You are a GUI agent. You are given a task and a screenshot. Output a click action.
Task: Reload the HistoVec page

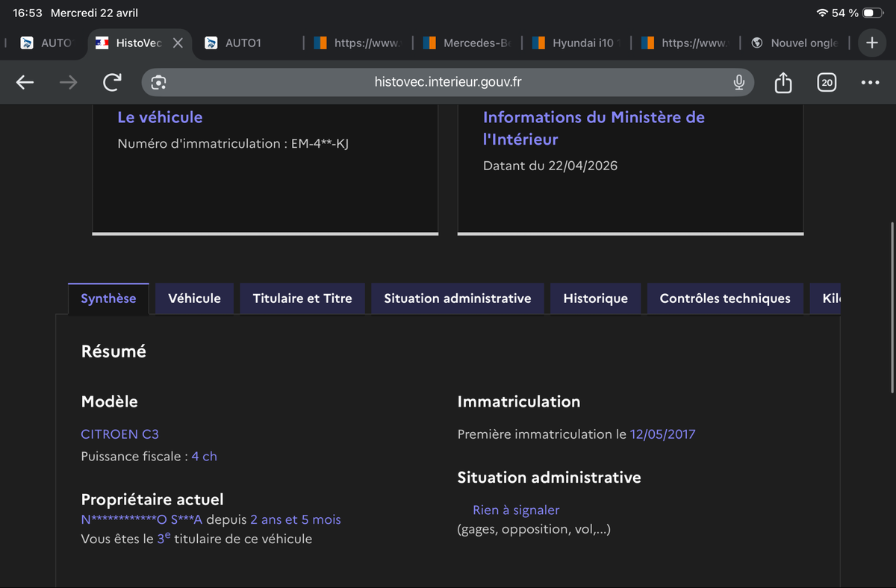(x=112, y=83)
